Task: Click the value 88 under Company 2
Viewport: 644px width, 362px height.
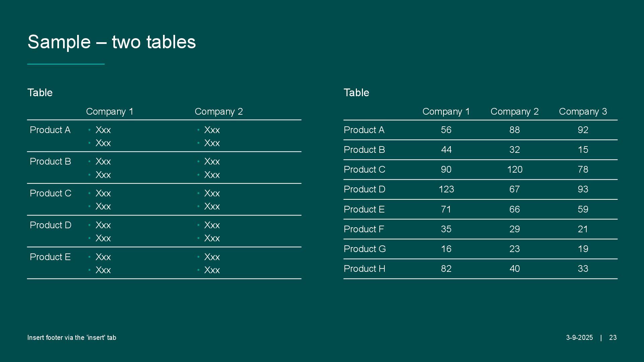Action: (x=515, y=130)
